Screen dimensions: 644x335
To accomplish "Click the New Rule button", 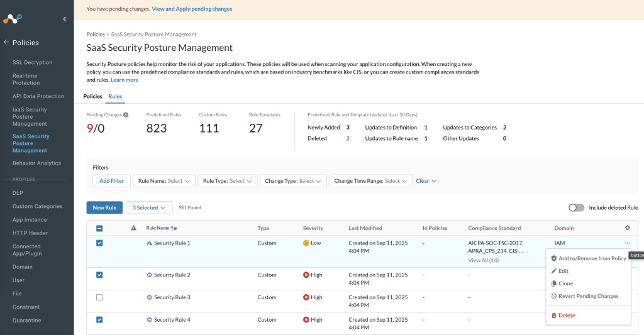I will coord(105,208).
